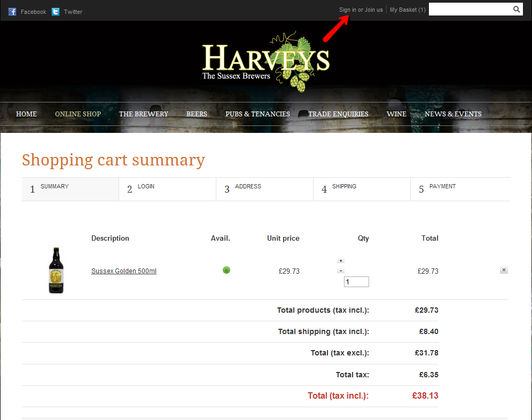Select step 1 Summary tab
Image resolution: width=532 pixels, height=420 pixels.
pyautogui.click(x=70, y=189)
